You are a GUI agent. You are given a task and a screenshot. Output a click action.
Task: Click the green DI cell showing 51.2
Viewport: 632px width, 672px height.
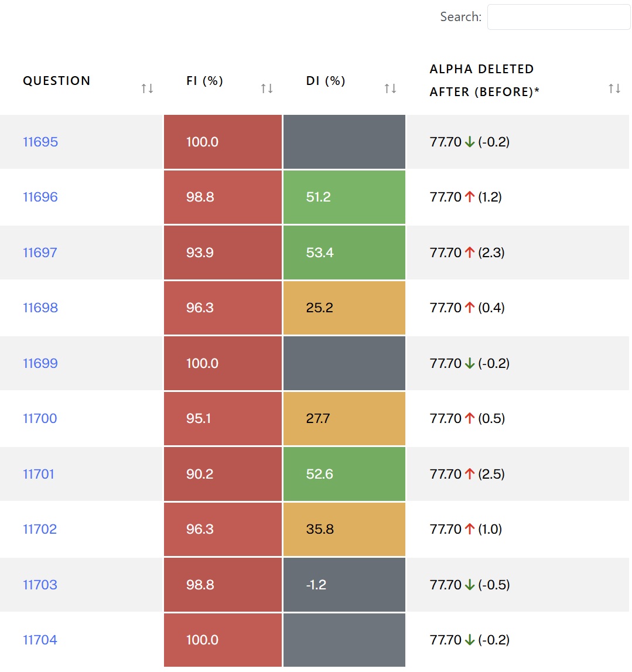point(344,197)
